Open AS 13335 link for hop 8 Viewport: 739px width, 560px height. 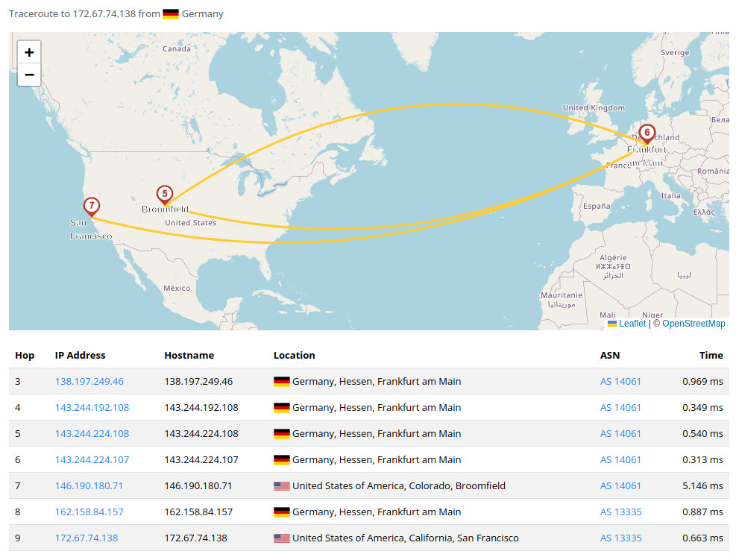(x=620, y=512)
